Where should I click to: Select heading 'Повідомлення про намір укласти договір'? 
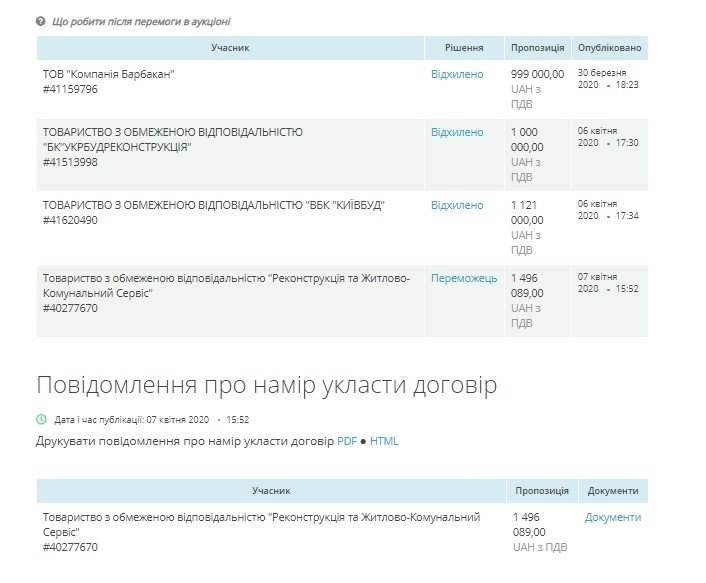click(267, 385)
